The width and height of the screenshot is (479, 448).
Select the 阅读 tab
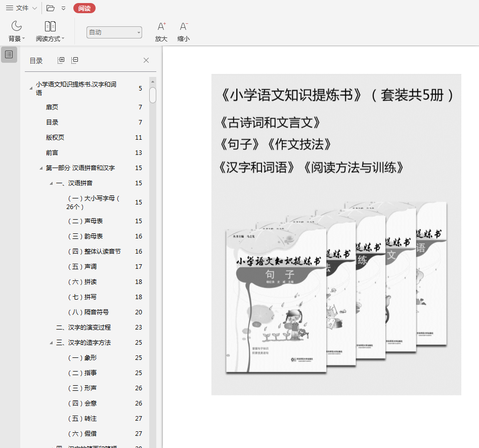[84, 8]
